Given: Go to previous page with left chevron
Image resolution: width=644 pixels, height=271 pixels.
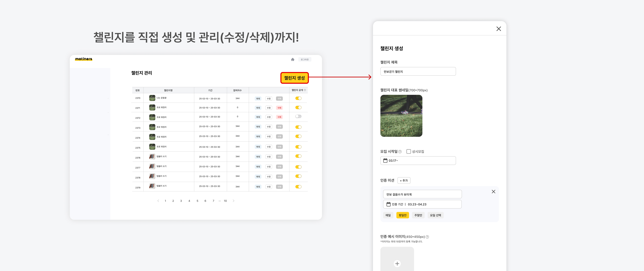Looking at the screenshot, I should tap(158, 201).
